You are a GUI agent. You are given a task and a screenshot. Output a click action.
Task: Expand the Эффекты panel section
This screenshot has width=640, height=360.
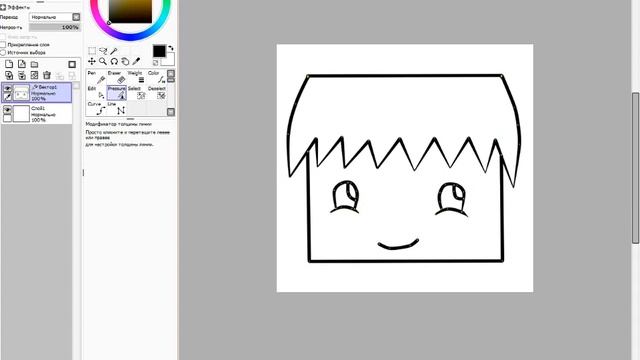[3, 7]
